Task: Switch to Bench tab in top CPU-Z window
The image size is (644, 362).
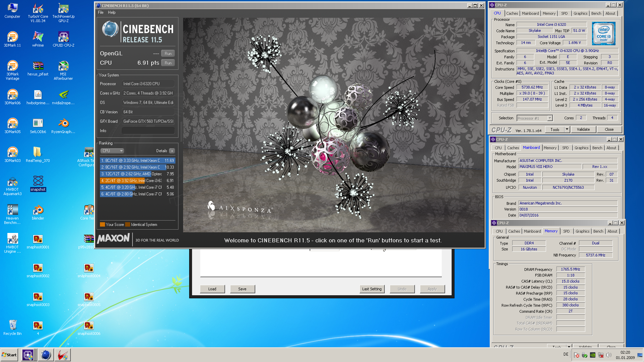Action: pyautogui.click(x=596, y=13)
